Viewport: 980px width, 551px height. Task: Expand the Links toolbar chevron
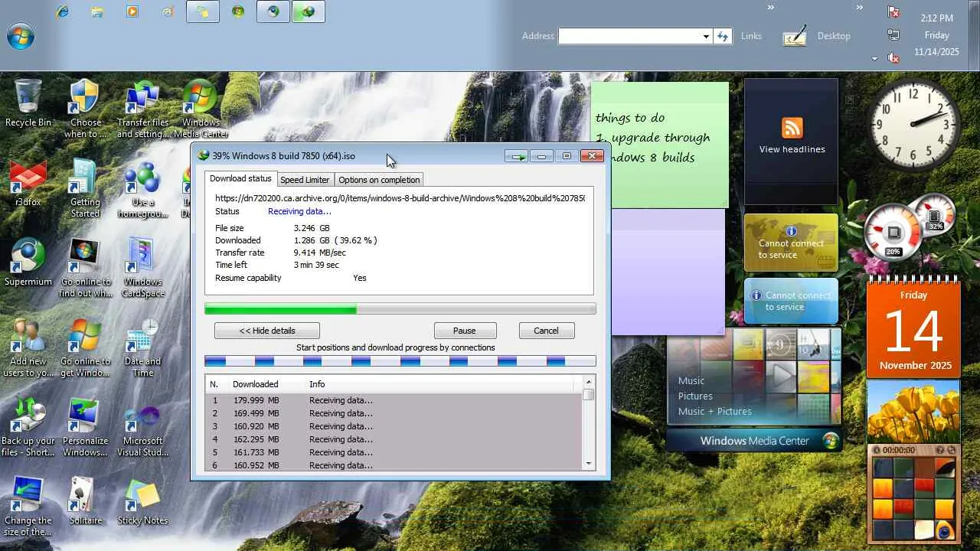pyautogui.click(x=771, y=8)
